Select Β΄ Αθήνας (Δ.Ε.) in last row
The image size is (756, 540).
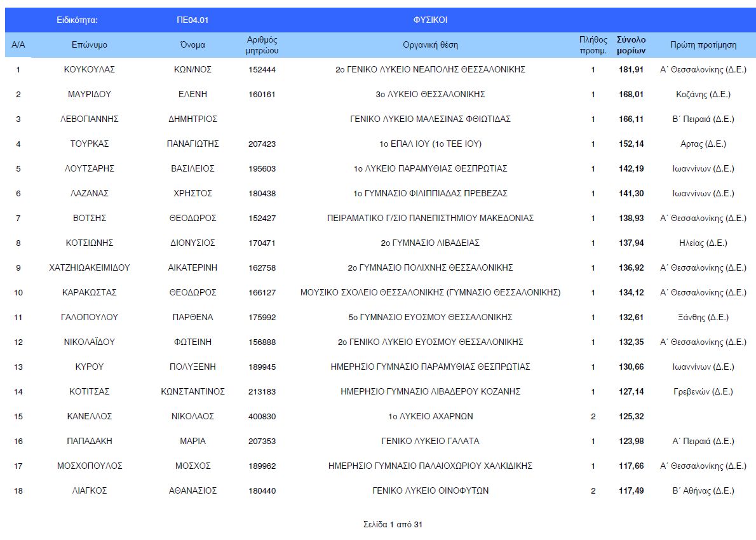click(x=703, y=490)
